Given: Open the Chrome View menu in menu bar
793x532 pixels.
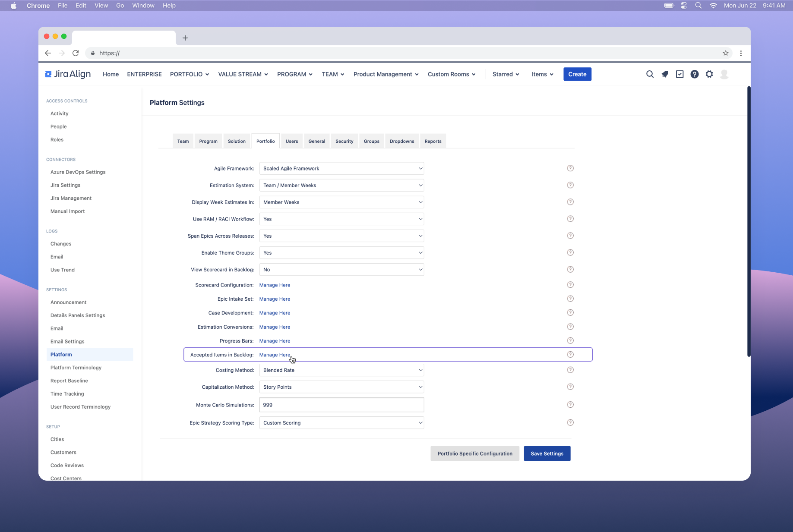Looking at the screenshot, I should 101,6.
